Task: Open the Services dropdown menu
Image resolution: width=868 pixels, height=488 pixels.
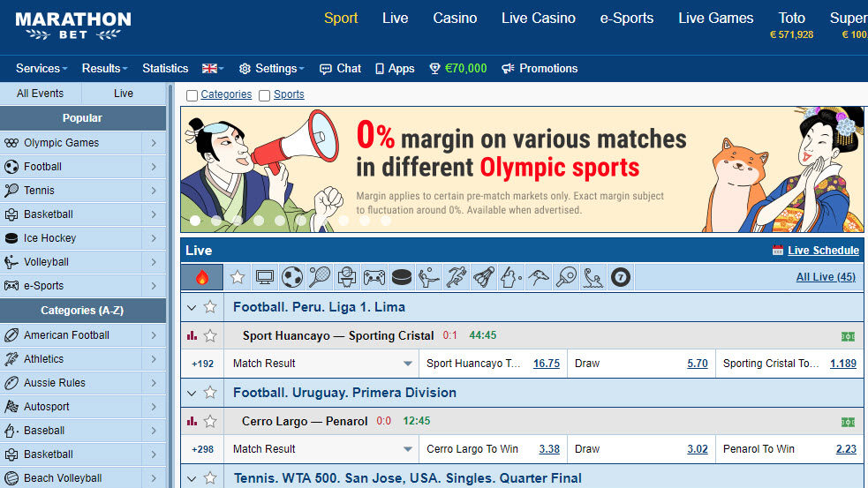Action: [42, 69]
